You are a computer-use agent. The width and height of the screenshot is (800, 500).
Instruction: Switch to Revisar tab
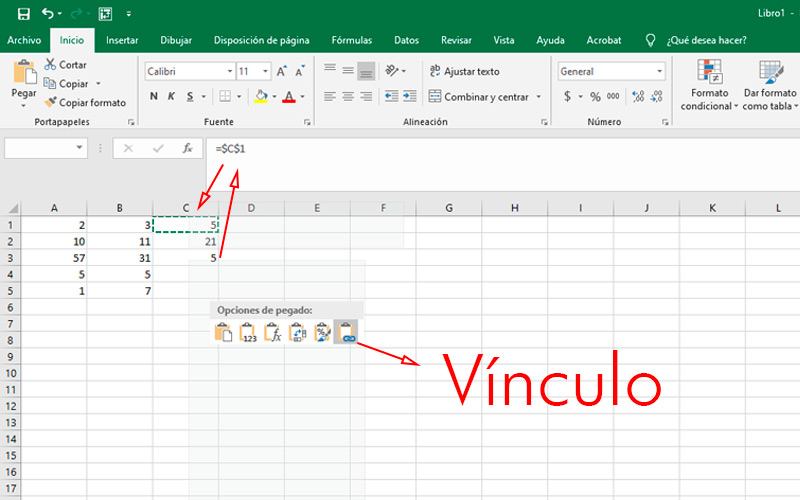click(456, 40)
